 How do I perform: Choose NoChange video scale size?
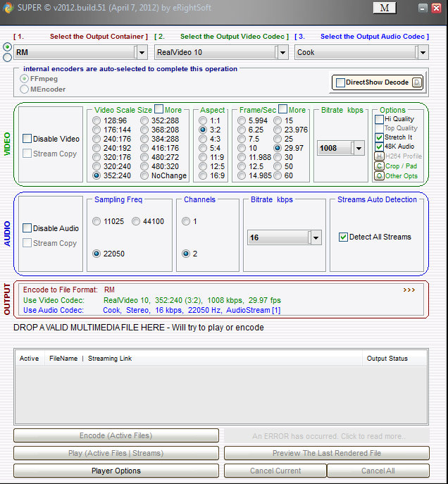click(144, 175)
